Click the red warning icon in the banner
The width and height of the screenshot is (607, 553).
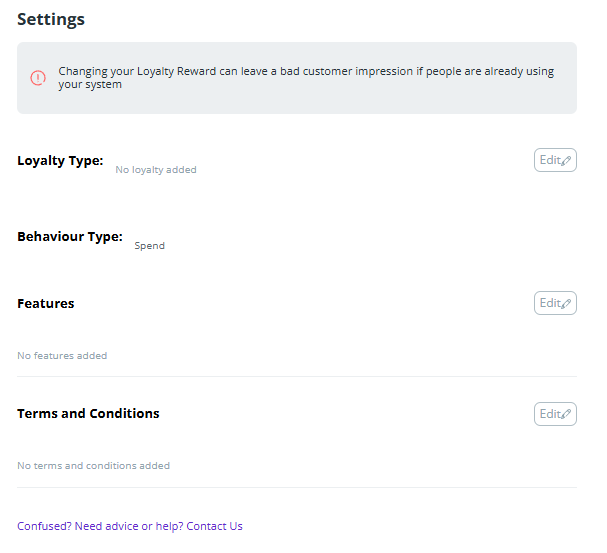(38, 78)
